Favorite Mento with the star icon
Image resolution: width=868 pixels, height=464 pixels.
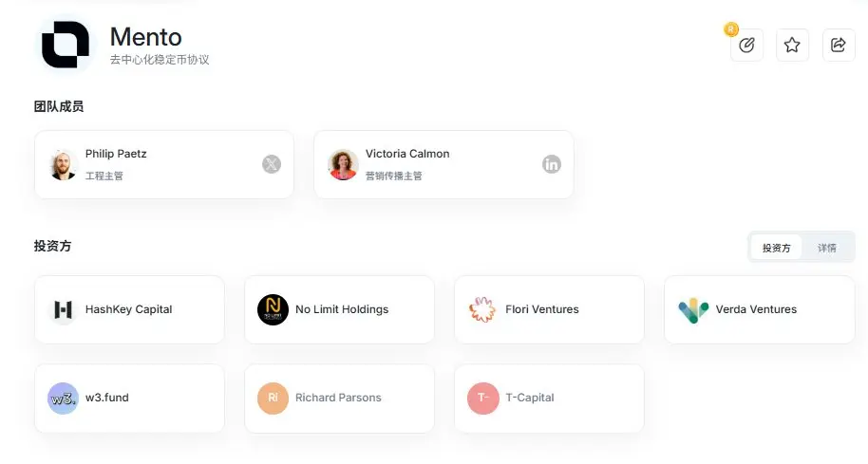point(792,45)
